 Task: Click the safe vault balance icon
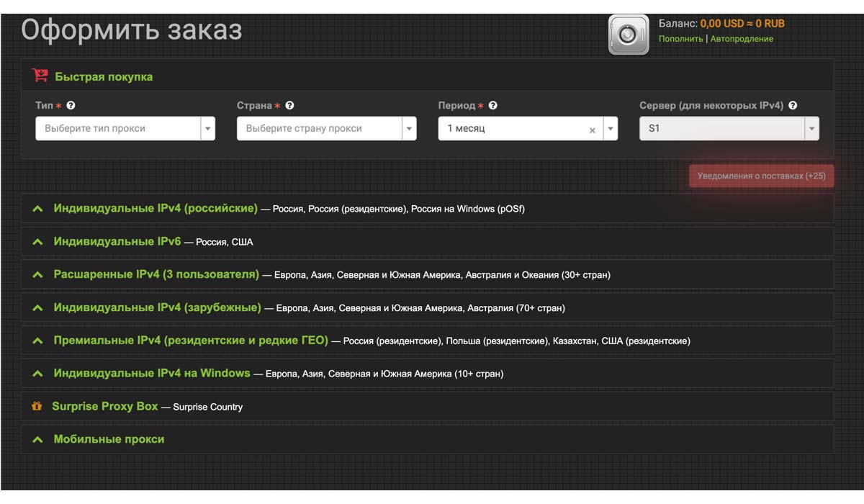[x=628, y=35]
